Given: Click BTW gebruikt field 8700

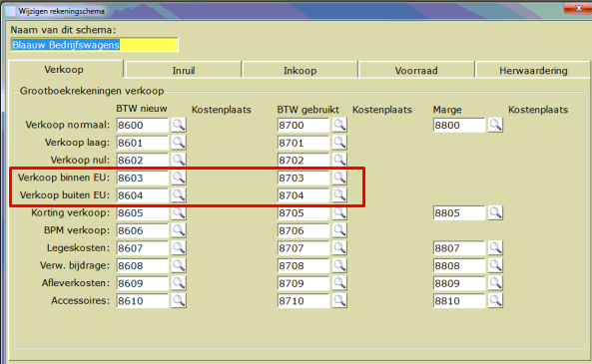Looking at the screenshot, I should pyautogui.click(x=303, y=126).
